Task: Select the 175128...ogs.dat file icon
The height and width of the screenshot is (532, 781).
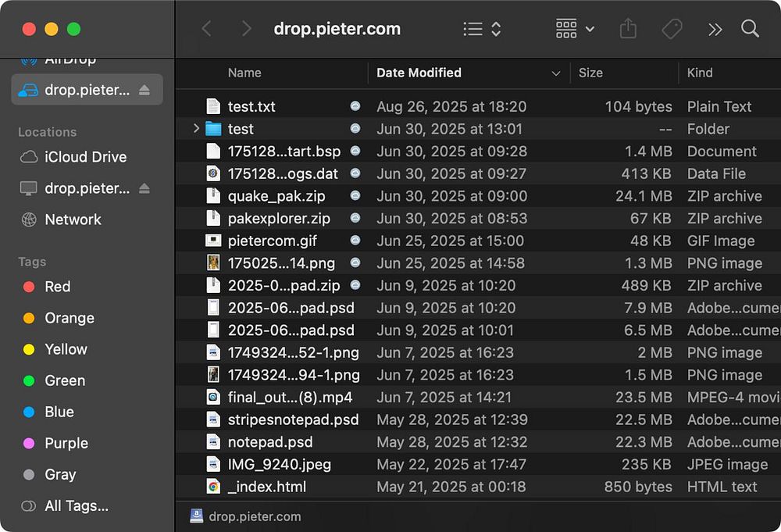Action: coord(213,173)
